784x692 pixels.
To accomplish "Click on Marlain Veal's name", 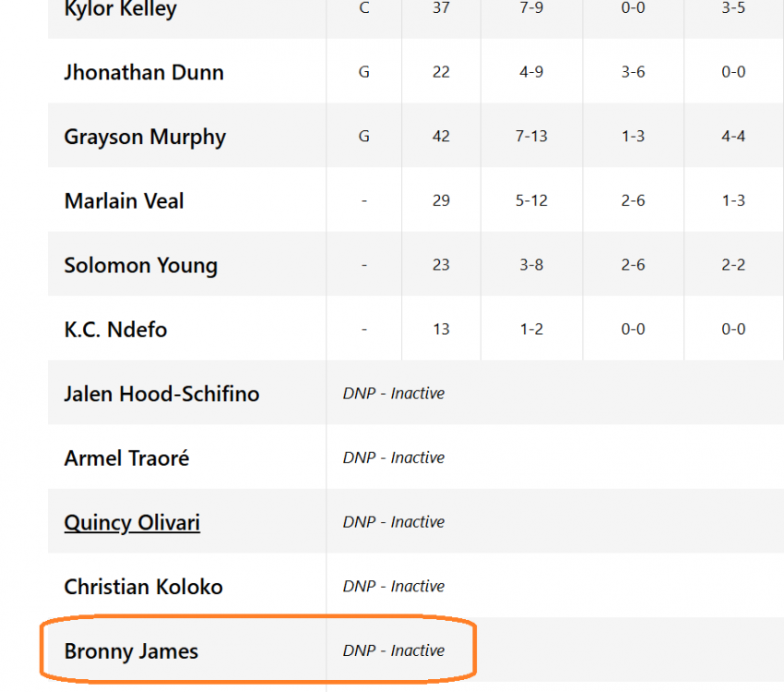I will point(124,200).
